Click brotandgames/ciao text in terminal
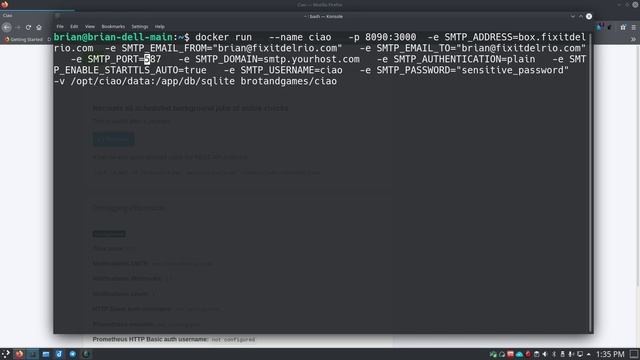Screen dimensions: 640x360 (289, 81)
